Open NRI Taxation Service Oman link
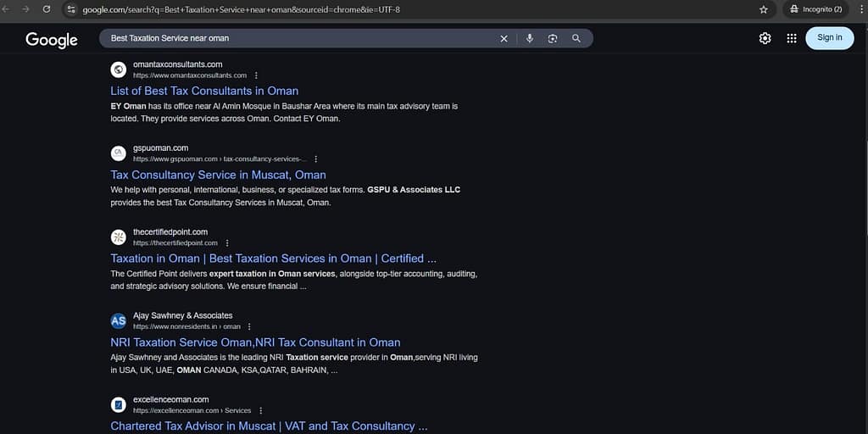868x434 pixels. pos(255,342)
